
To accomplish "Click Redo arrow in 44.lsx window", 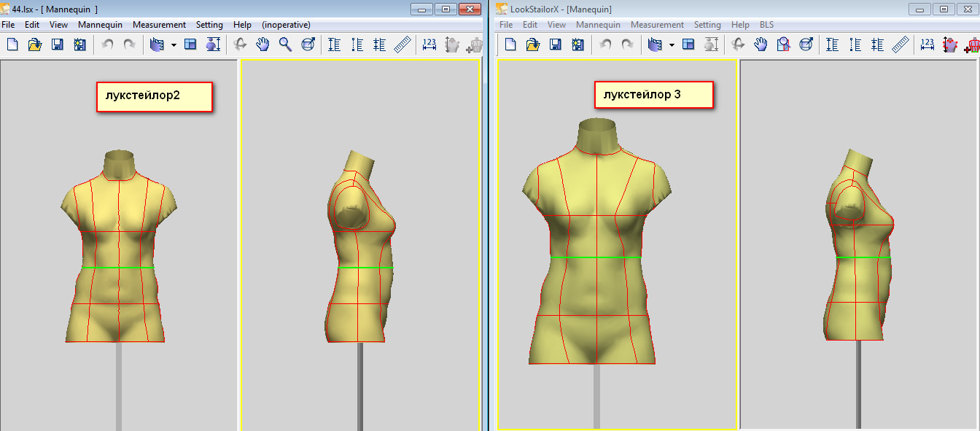I will pyautogui.click(x=129, y=44).
